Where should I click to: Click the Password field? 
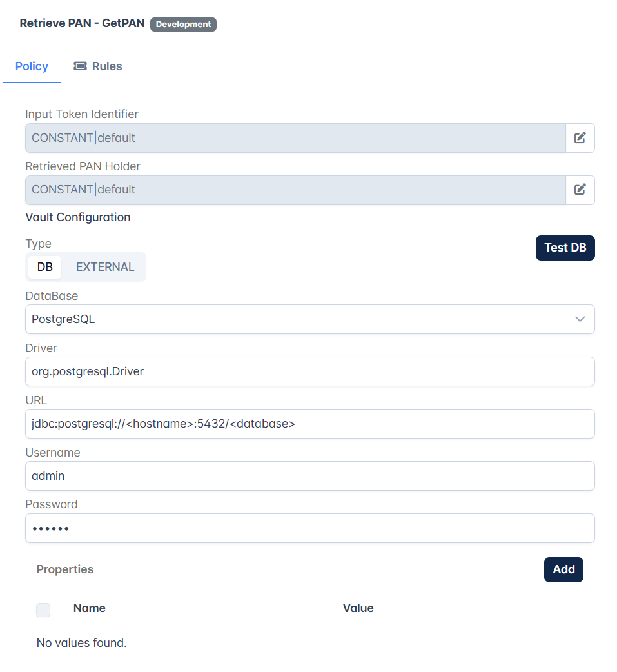(309, 528)
